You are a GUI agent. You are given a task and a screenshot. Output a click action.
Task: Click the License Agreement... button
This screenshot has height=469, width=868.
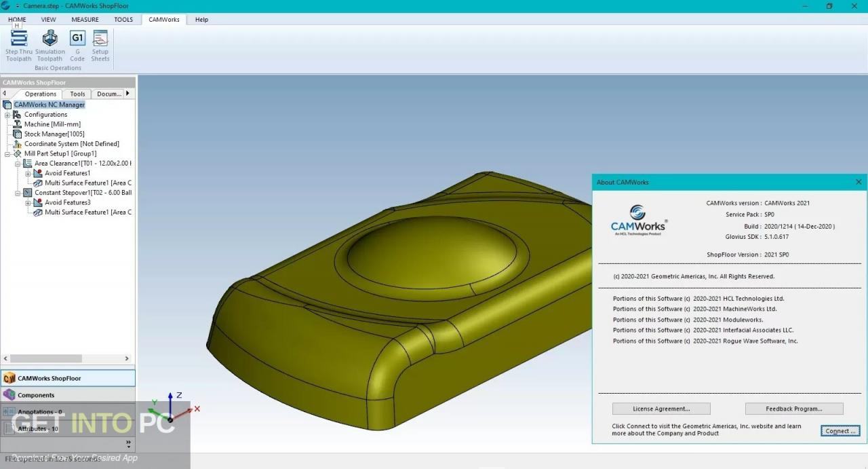(661, 409)
